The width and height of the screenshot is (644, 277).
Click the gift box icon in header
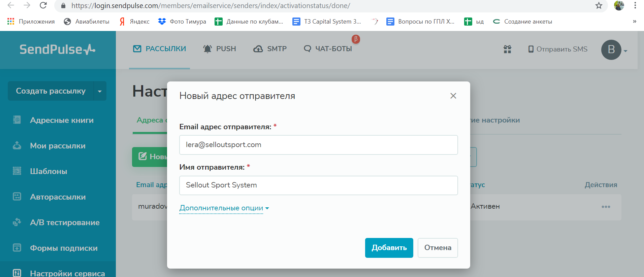[x=507, y=49]
